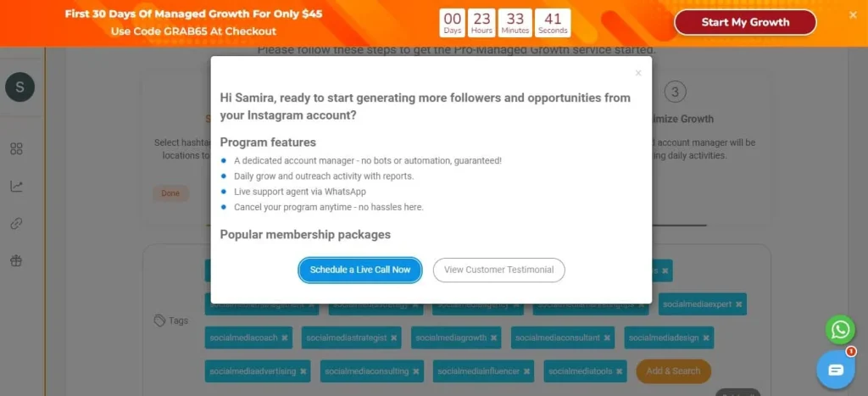
Task: Select the step 3 circle indicator
Action: tap(674, 92)
